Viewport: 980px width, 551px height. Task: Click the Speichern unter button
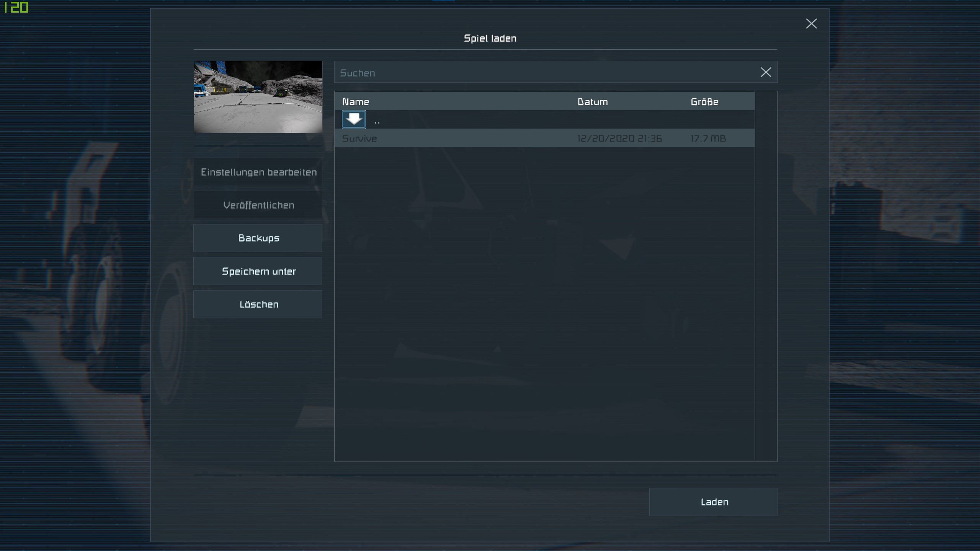pos(258,271)
